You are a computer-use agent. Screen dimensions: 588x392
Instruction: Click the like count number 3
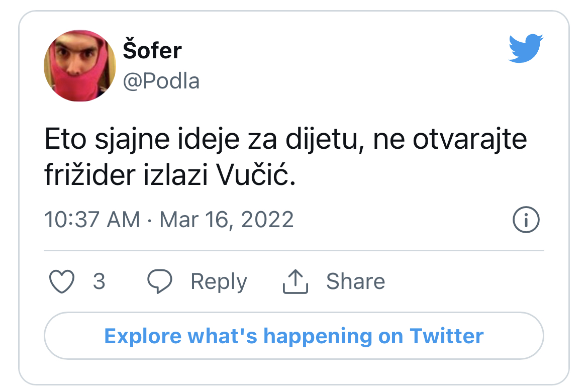[99, 281]
